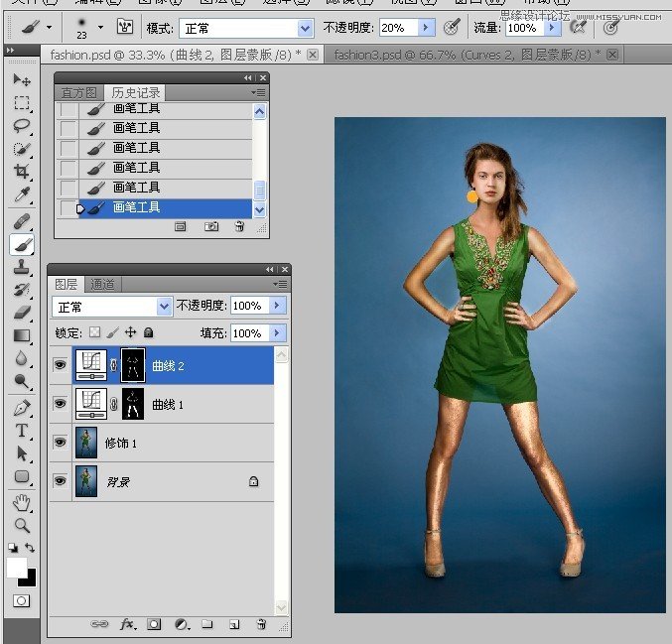
Task: Select the Clone Stamp tool
Action: coord(22,267)
